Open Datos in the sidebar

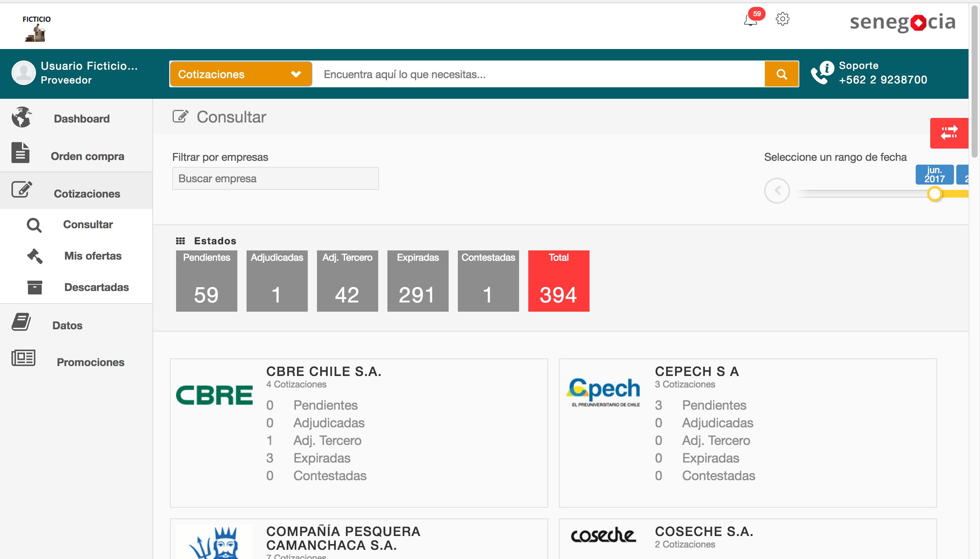coord(67,325)
